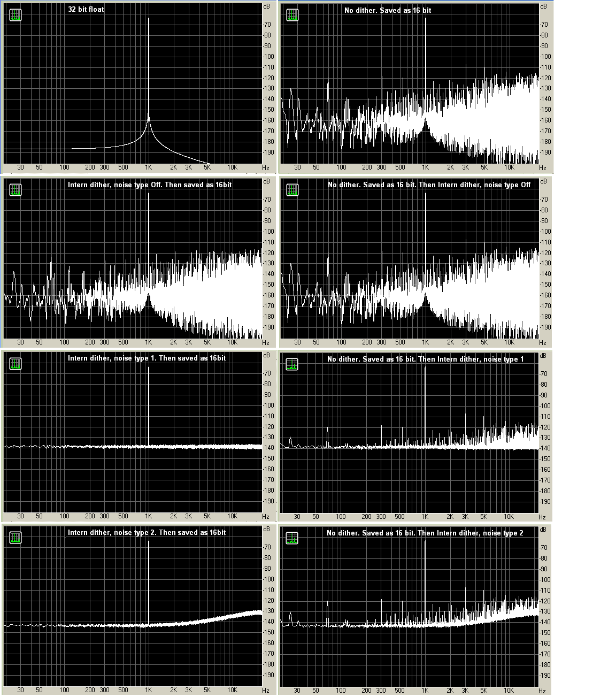The image size is (616, 697).
Task: Click the dB axis label in the 32 bit float panel
Action: pyautogui.click(x=266, y=7)
